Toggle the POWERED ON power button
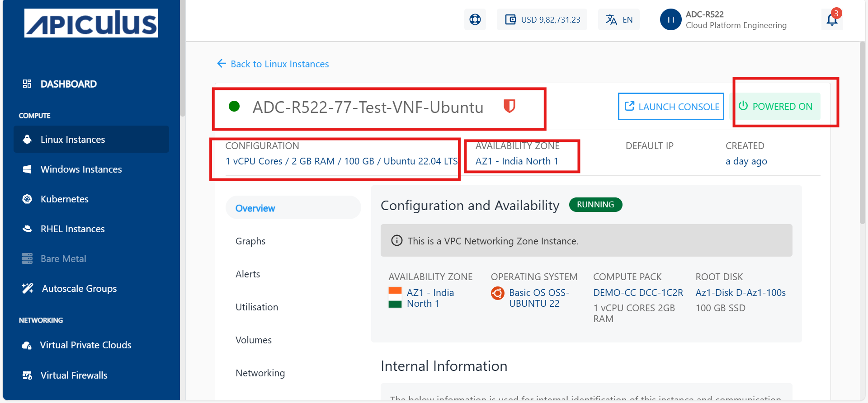This screenshot has width=868, height=403. click(x=775, y=107)
